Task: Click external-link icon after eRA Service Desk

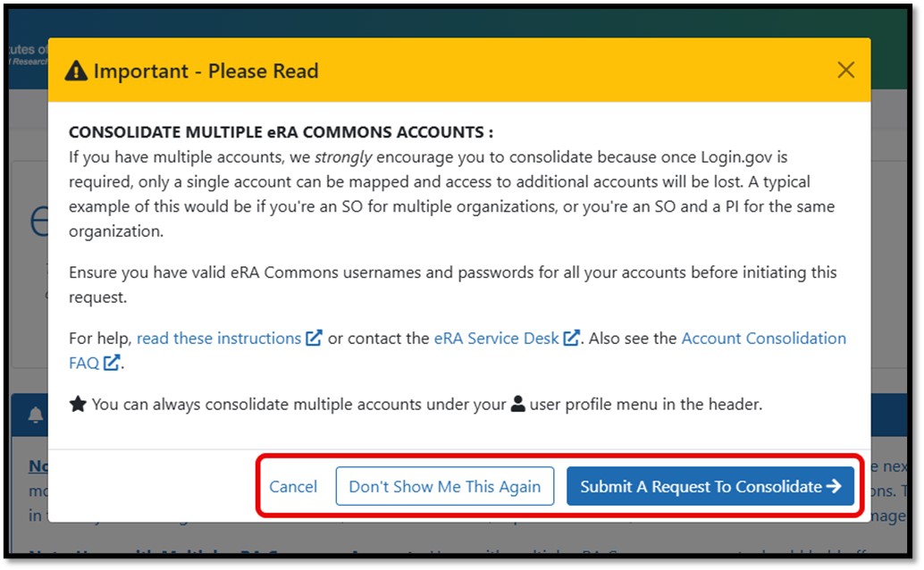Action: [572, 339]
